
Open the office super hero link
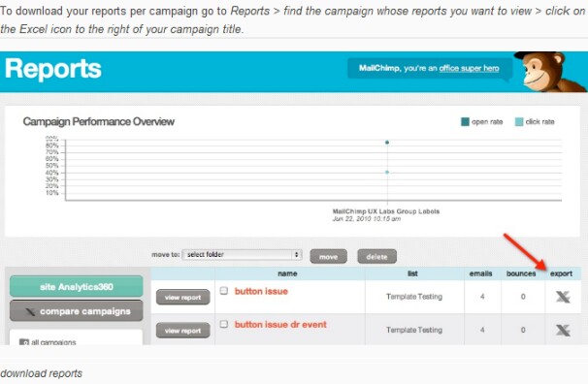469,68
